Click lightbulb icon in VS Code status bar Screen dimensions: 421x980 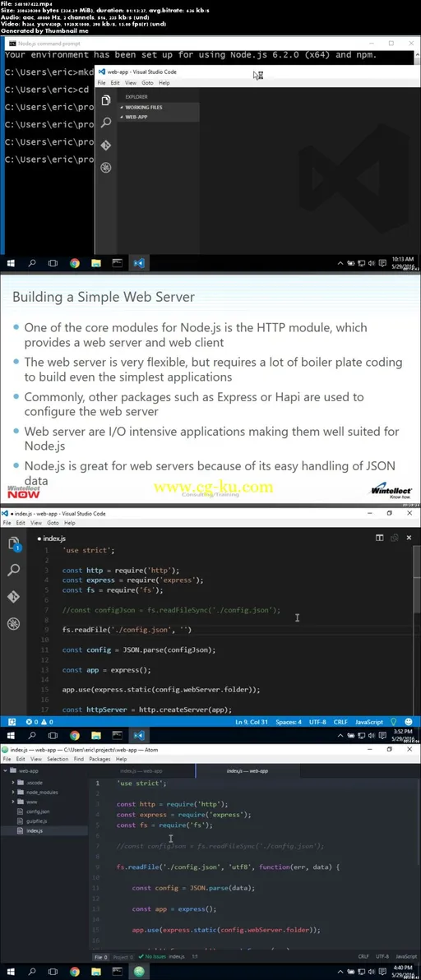[394, 722]
